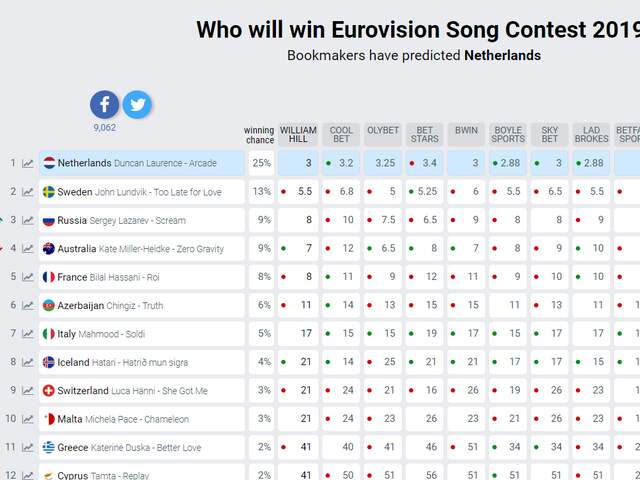The height and width of the screenshot is (480, 640).
Task: Share the odds page on Twitter
Action: pos(137,104)
